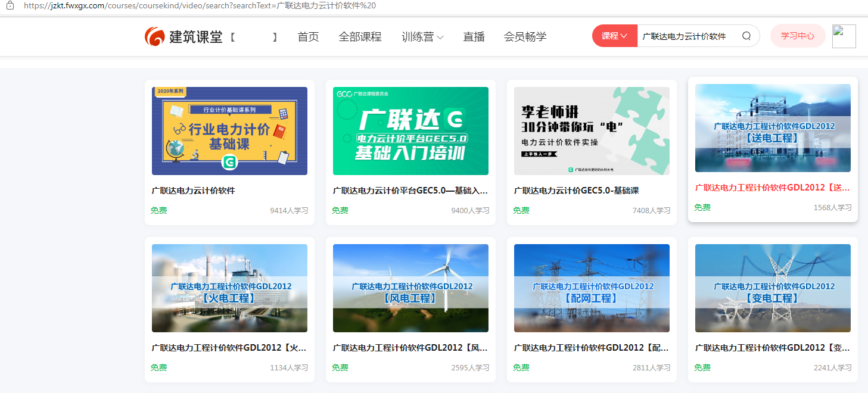
Task: Click the 学习中心 button
Action: click(x=798, y=36)
